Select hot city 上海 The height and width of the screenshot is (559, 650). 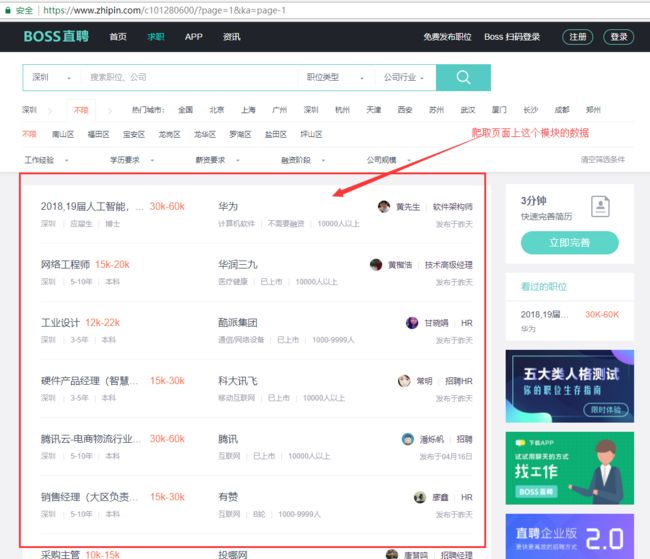248,110
